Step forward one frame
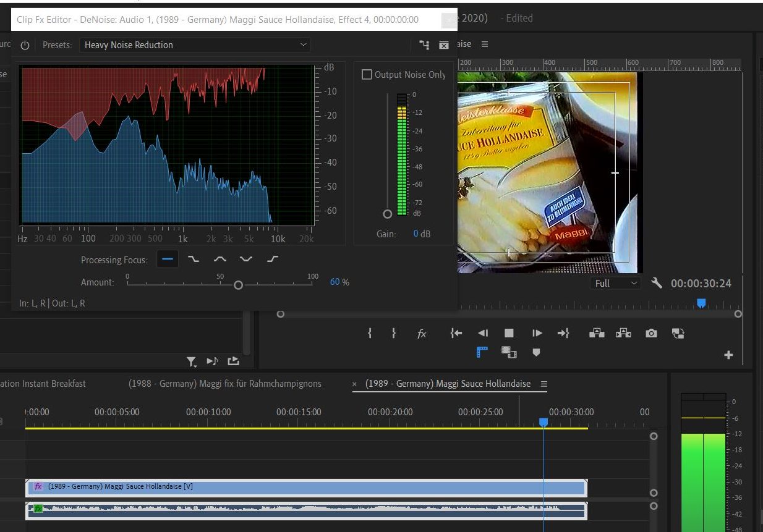Image resolution: width=763 pixels, height=532 pixels. [537, 333]
